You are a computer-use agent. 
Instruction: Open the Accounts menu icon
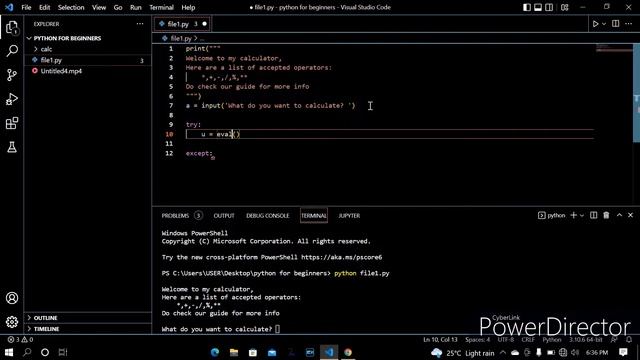pyautogui.click(x=12, y=298)
